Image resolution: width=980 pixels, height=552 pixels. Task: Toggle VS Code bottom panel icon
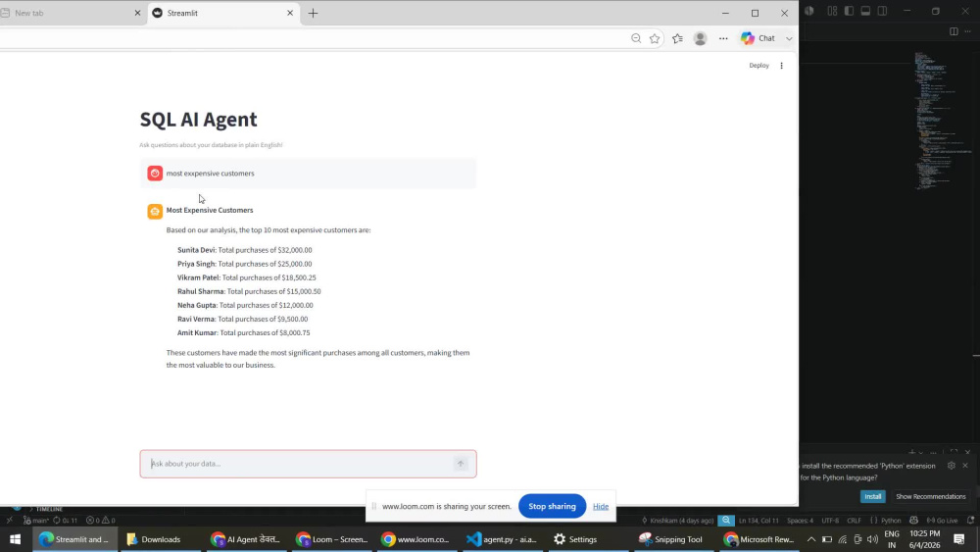865,11
